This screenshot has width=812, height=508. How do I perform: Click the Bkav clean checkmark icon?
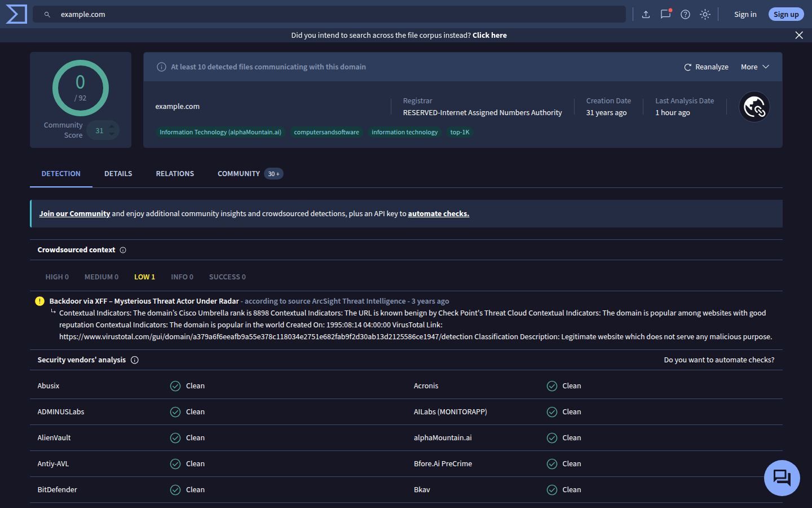552,490
